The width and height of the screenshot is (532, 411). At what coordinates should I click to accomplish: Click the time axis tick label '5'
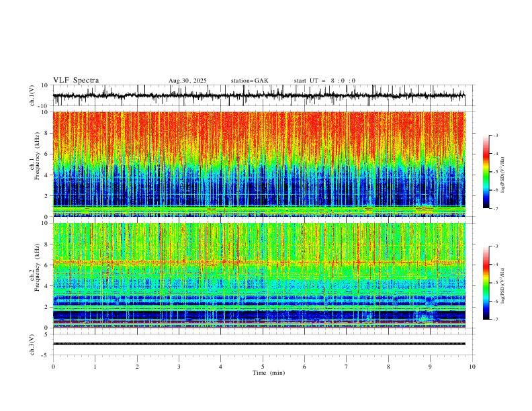pyautogui.click(x=263, y=367)
